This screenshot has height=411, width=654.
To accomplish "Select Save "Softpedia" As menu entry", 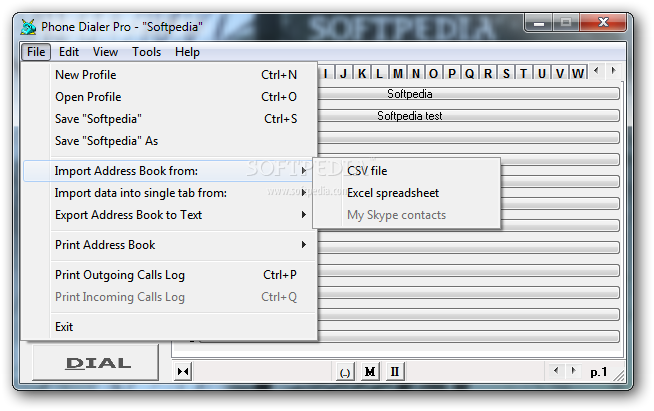I will tap(170, 141).
